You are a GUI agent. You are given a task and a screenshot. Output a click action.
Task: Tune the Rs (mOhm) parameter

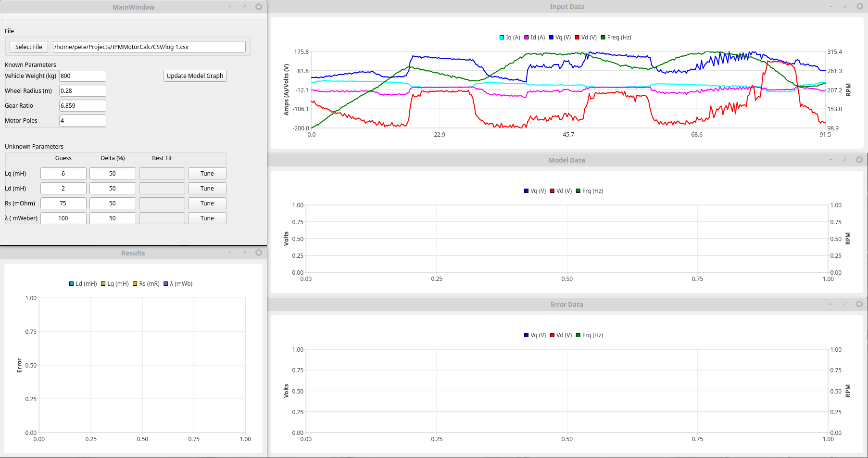pyautogui.click(x=207, y=204)
